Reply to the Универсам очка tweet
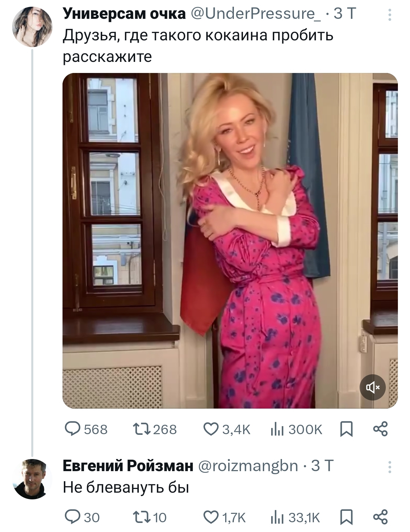This screenshot has height=532, width=410. click(x=71, y=429)
